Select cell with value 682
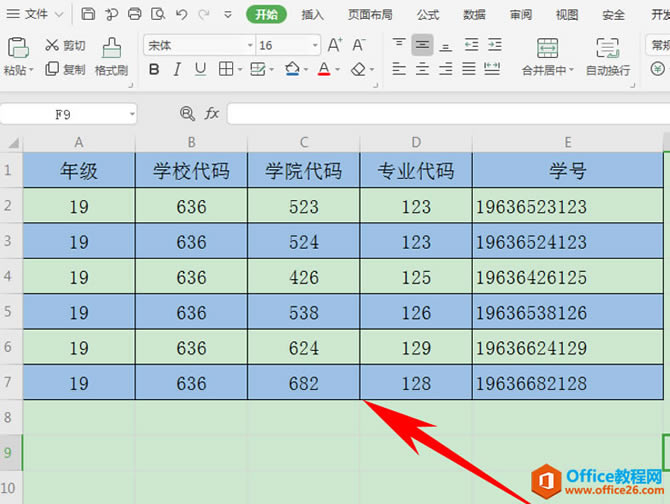The width and height of the screenshot is (670, 504). 304,382
